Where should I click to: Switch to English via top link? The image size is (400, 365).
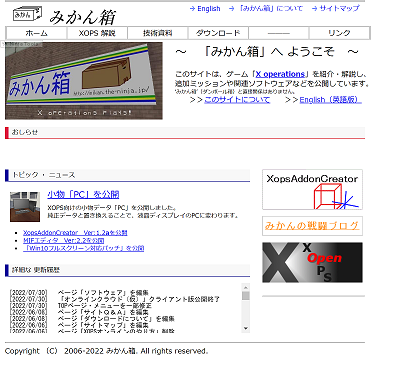(x=209, y=9)
